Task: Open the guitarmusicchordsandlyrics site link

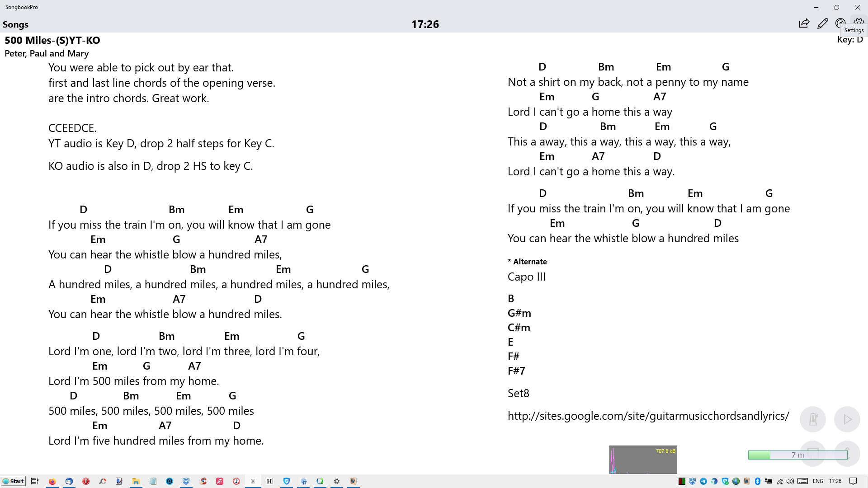Action: coord(648,416)
